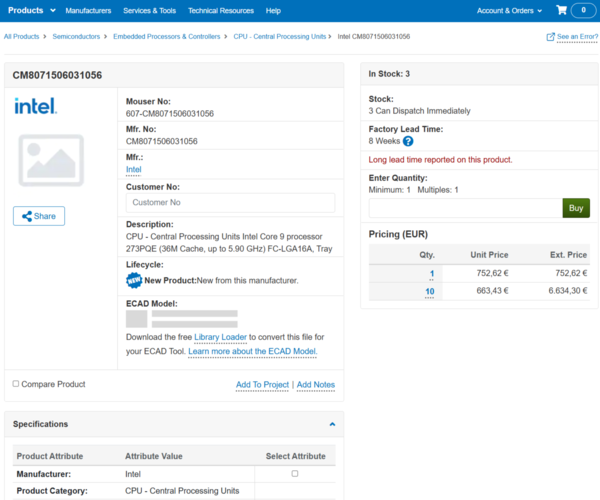Image resolution: width=600 pixels, height=500 pixels.
Task: Click the part number heading CM8071506031056
Action: tap(57, 75)
